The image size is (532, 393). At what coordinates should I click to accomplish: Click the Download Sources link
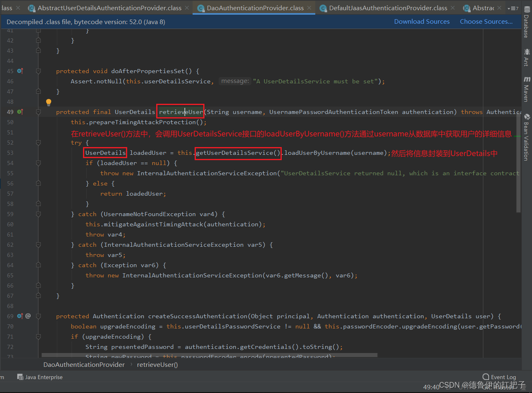tap(422, 22)
